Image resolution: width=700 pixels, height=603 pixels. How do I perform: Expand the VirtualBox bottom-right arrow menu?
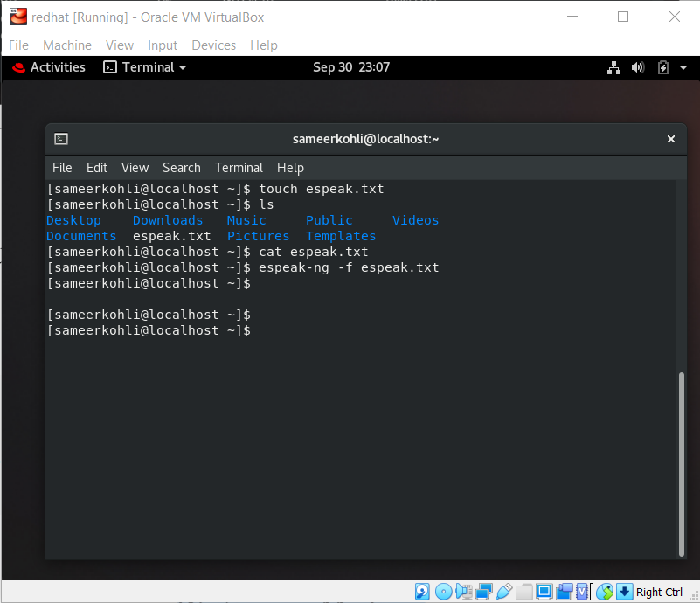(x=624, y=592)
